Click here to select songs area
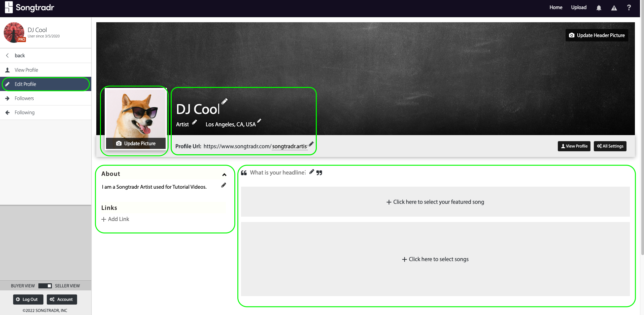644x315 pixels. coord(435,259)
